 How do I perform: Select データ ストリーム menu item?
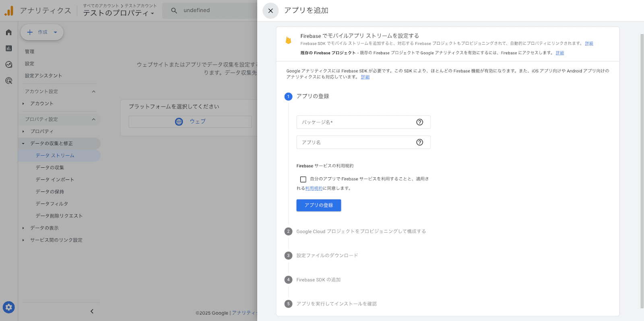[60, 156]
